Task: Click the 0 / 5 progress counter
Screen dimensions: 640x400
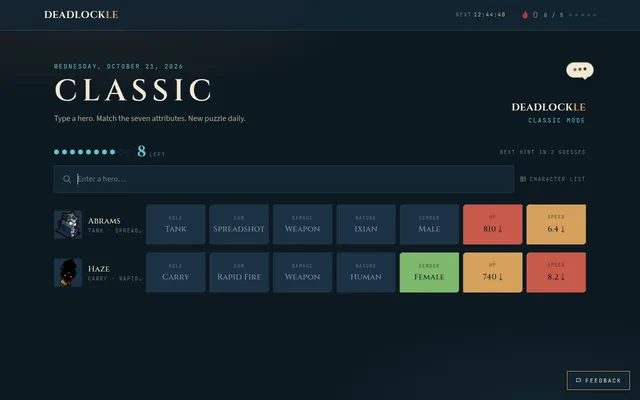Action: pyautogui.click(x=553, y=15)
